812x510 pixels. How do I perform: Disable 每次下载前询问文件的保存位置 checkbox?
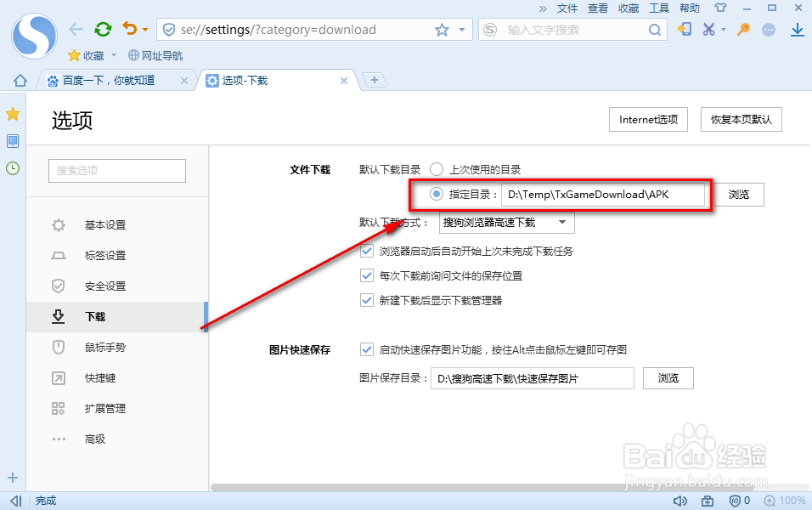pos(367,275)
